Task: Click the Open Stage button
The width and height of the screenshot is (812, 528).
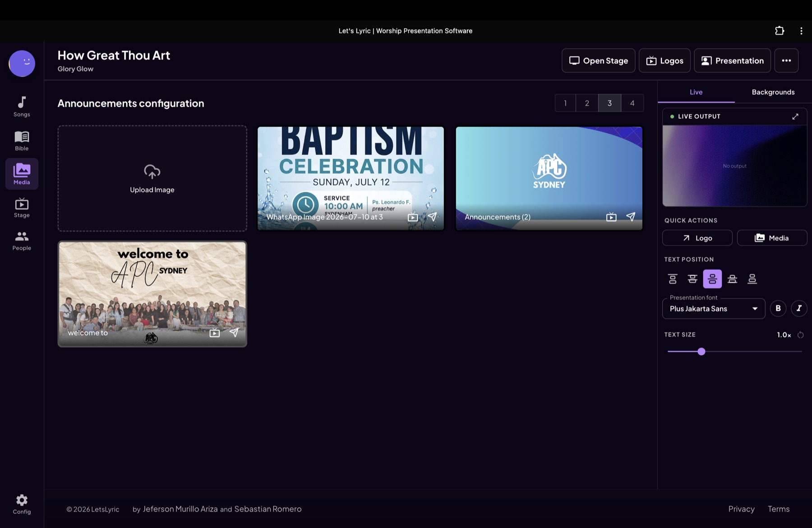Action: click(598, 60)
